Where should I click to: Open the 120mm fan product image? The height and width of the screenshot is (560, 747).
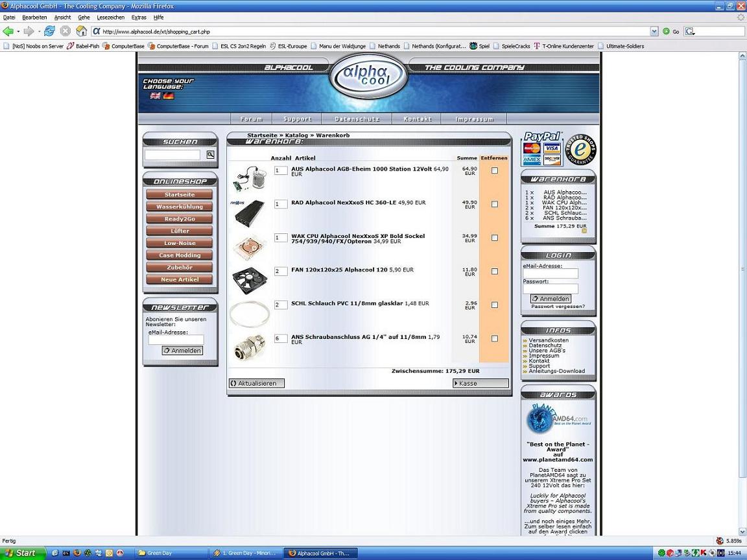[x=250, y=281]
